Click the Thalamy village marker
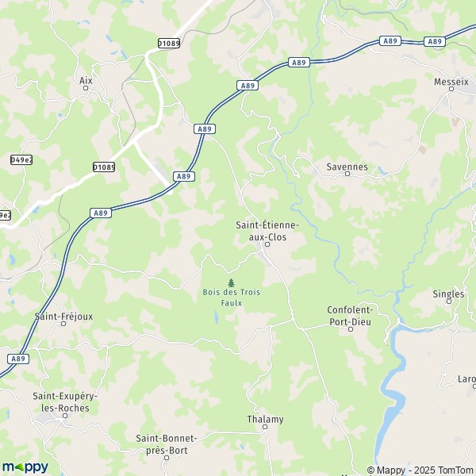The width and height of the screenshot is (476, 476). [265, 427]
